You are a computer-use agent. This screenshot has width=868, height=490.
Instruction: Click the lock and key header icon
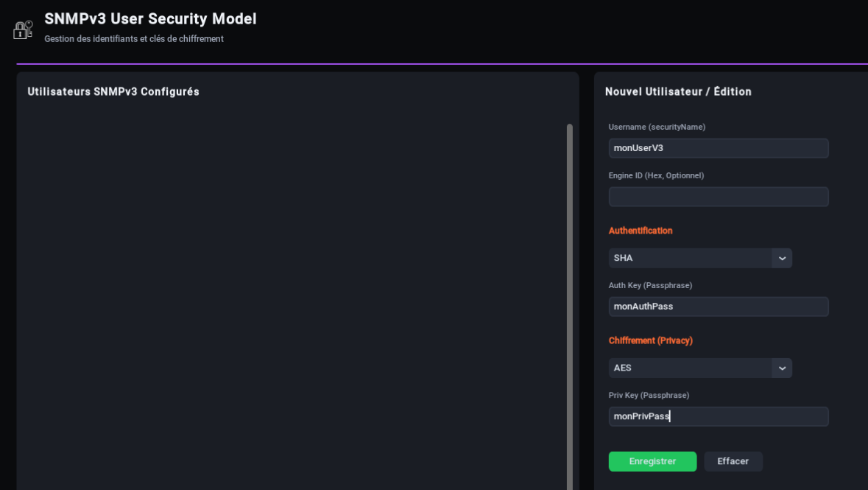pos(23,29)
